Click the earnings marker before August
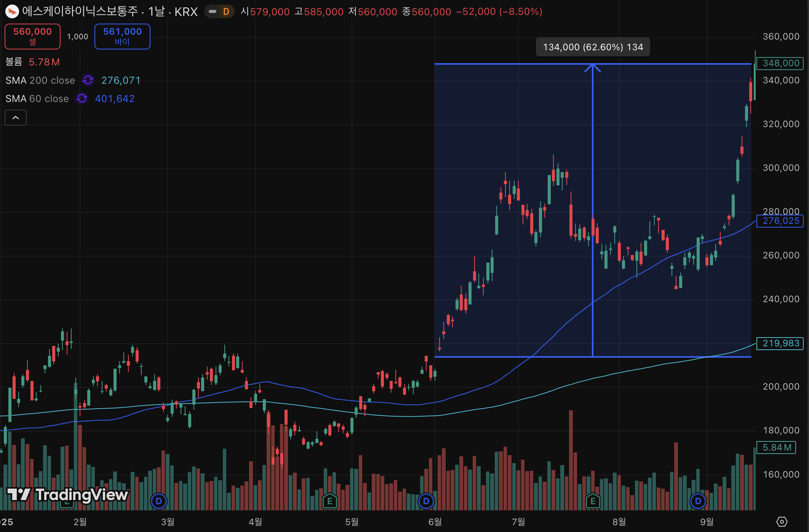This screenshot has height=532, width=809. click(x=593, y=501)
